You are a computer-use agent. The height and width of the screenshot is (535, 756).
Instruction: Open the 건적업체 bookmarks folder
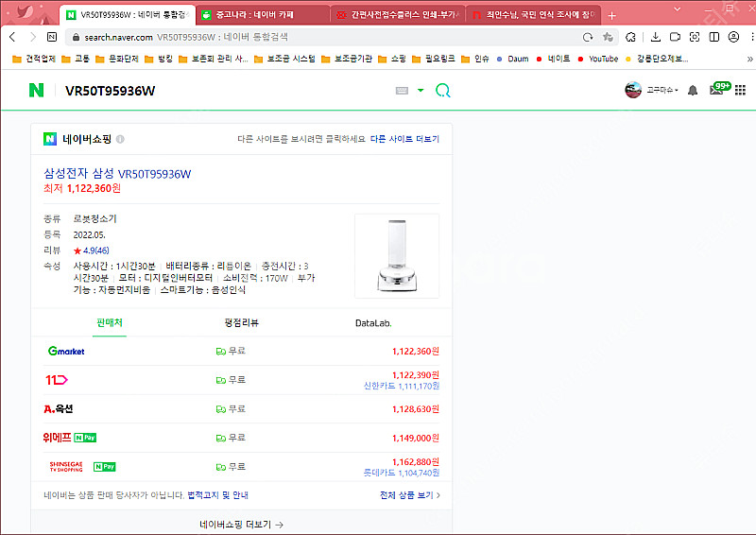coord(34,59)
